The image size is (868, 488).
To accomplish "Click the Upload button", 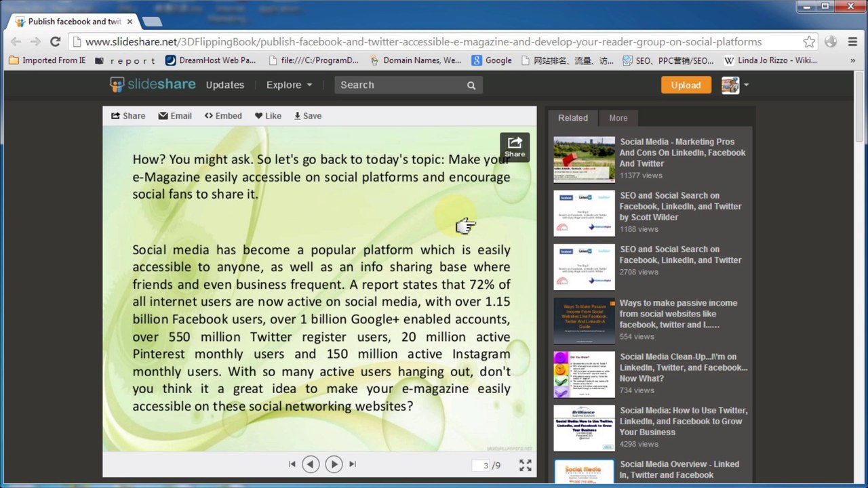I will click(686, 85).
